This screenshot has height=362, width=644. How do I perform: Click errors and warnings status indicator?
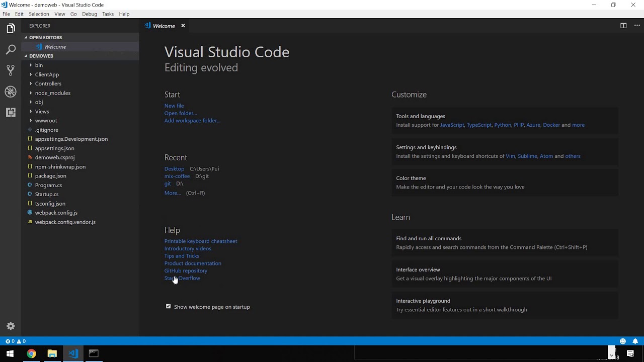[16, 341]
